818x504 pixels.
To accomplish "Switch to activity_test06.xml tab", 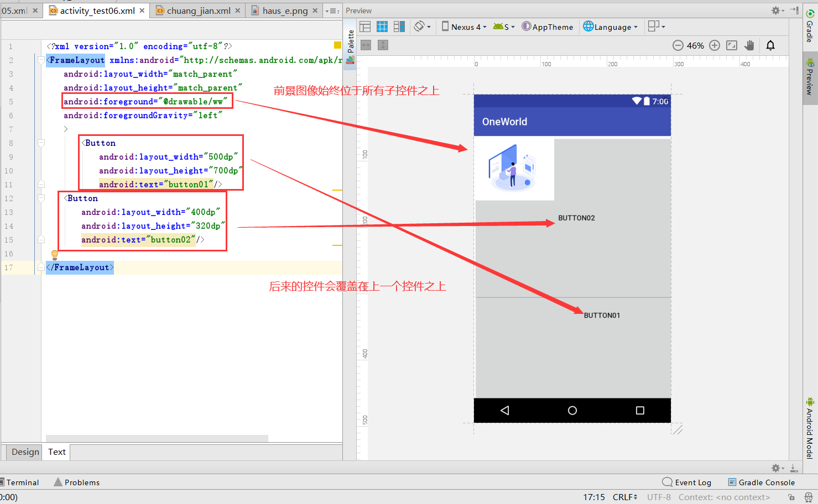I will click(97, 11).
